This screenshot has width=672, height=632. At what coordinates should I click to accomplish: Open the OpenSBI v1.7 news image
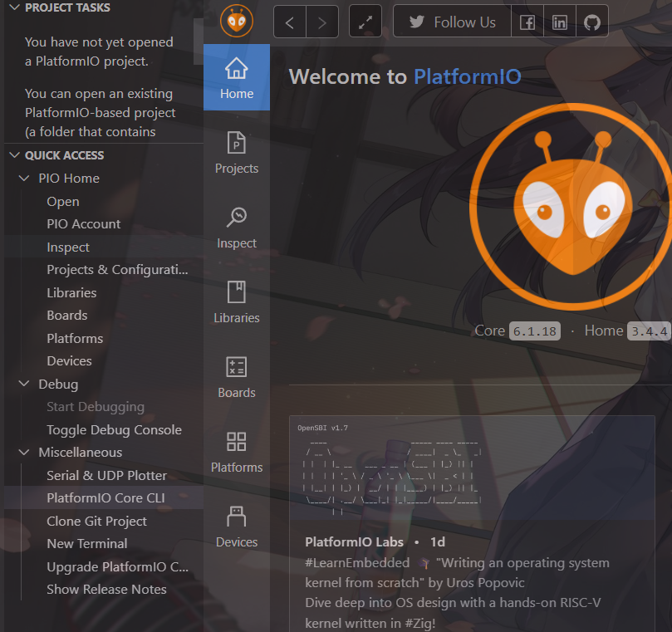pyautogui.click(x=472, y=468)
